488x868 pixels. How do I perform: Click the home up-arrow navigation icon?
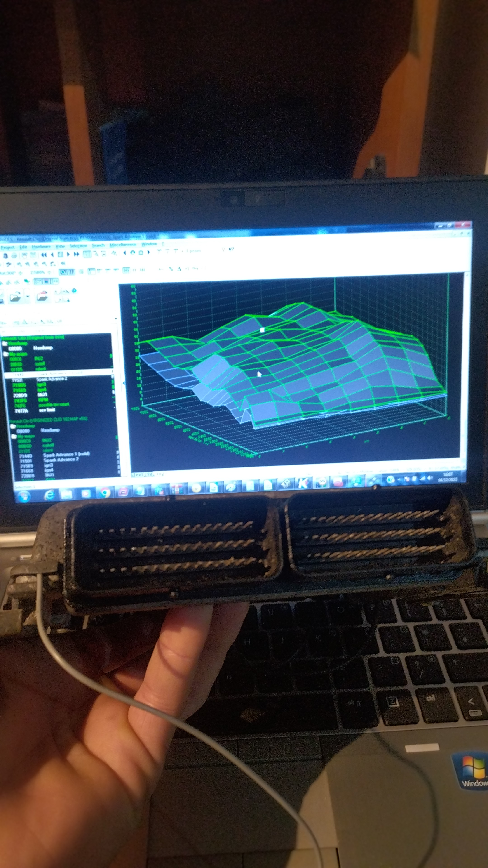[141, 252]
